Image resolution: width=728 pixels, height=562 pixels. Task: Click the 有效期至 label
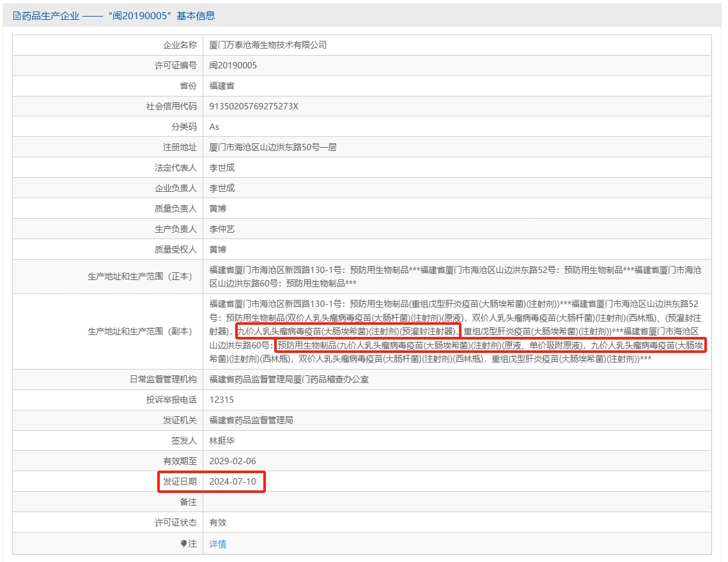180,461
